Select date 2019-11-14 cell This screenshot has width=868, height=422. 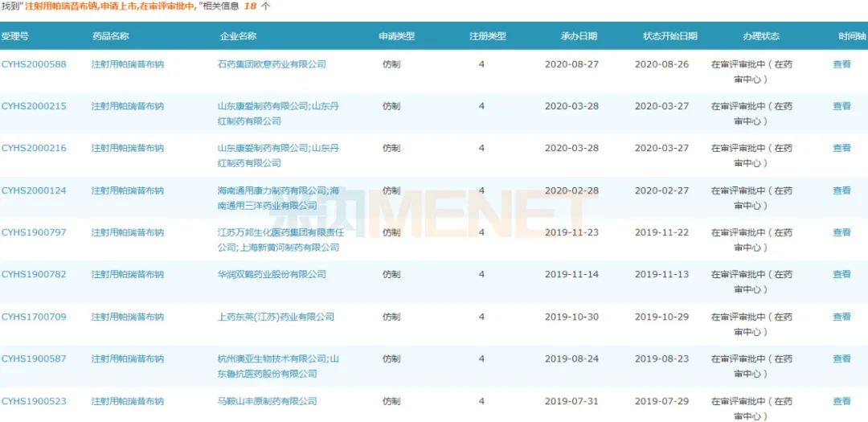pos(572,275)
